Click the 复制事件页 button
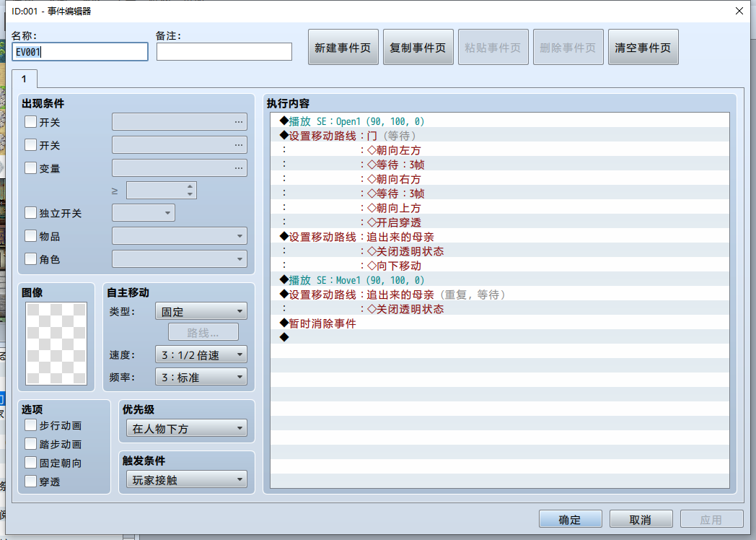 [418, 48]
